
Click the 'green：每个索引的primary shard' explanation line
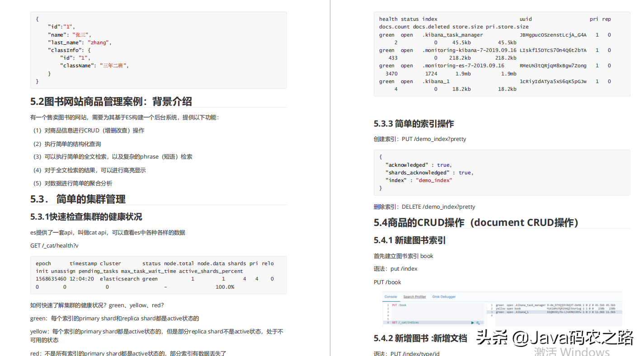[x=115, y=319]
